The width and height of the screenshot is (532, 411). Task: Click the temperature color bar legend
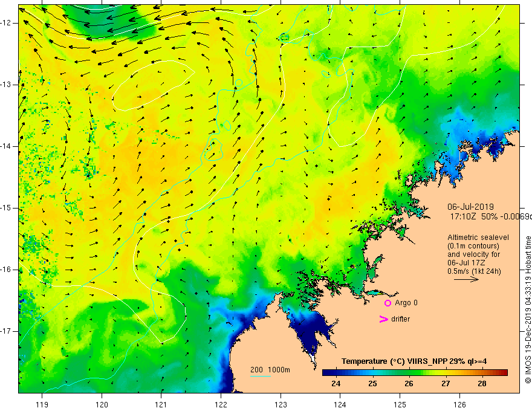pos(415,372)
